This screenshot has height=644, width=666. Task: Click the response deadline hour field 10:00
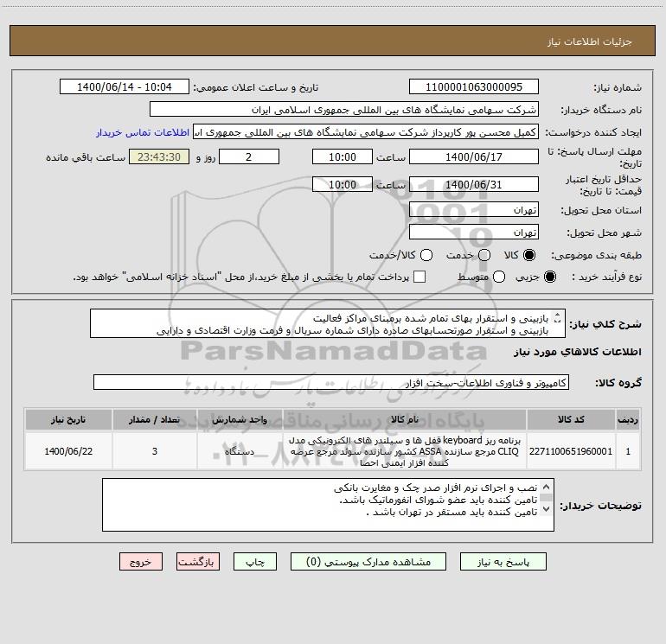tap(343, 156)
